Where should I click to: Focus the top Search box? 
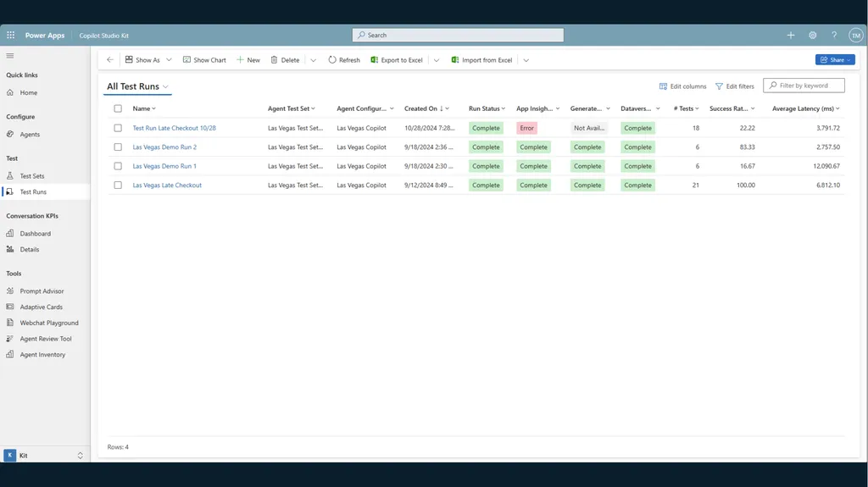point(458,35)
